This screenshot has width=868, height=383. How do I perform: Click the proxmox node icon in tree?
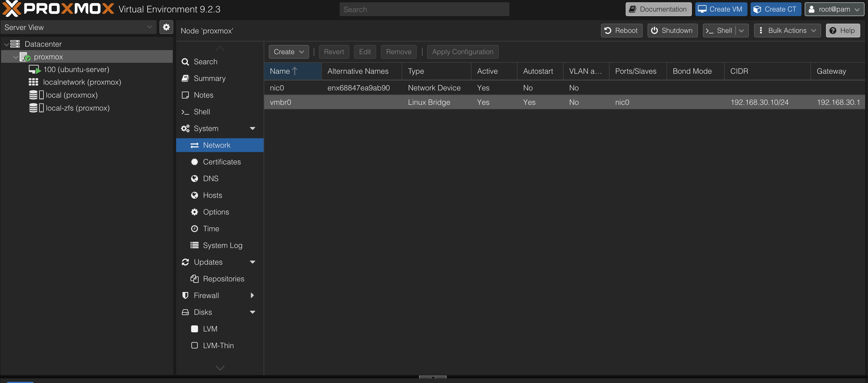pos(25,57)
